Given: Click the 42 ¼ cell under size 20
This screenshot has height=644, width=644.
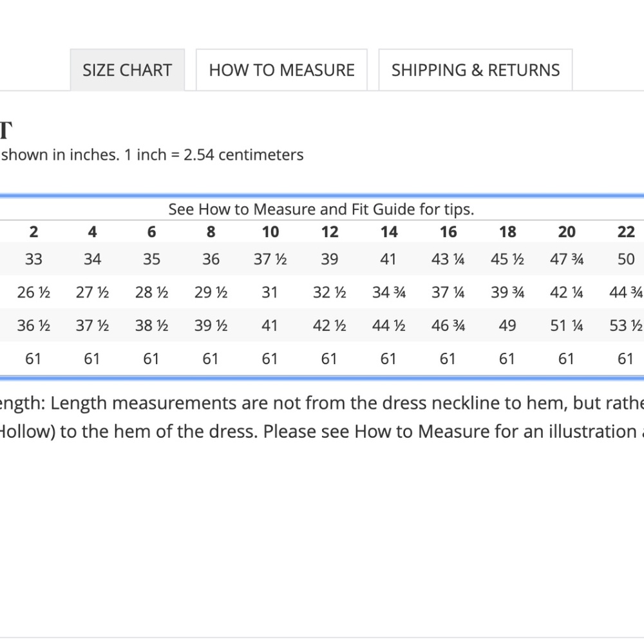Looking at the screenshot, I should pyautogui.click(x=567, y=292).
